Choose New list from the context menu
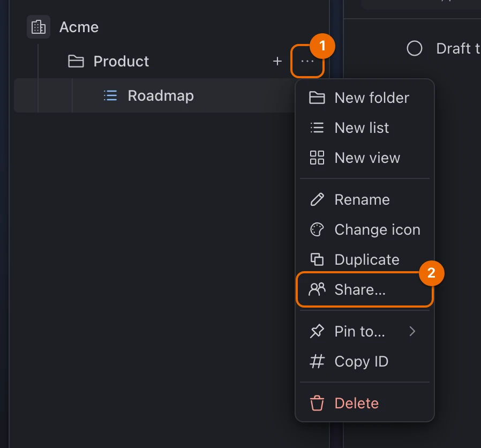Viewport: 481px width, 448px height. pos(364,128)
